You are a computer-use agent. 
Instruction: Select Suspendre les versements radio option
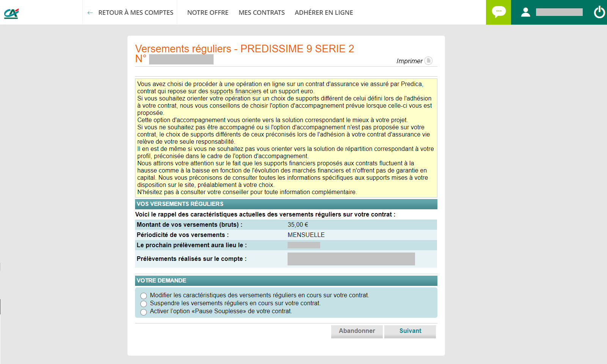click(143, 304)
